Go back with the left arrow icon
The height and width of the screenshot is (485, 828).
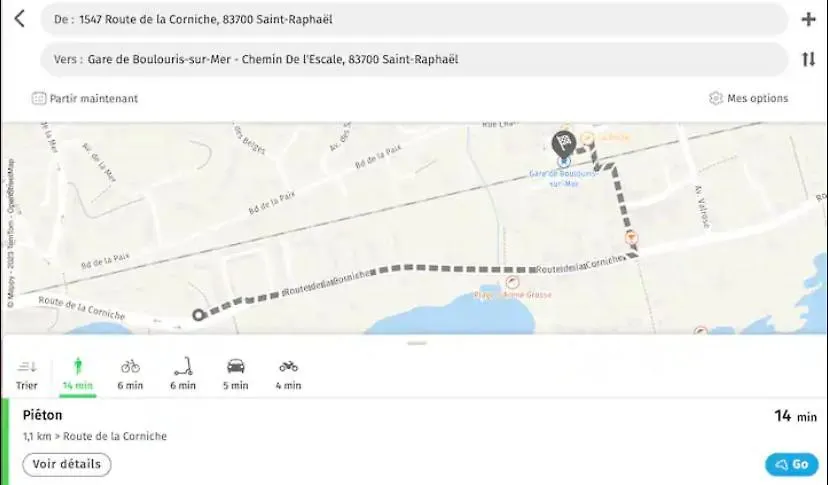coord(20,19)
